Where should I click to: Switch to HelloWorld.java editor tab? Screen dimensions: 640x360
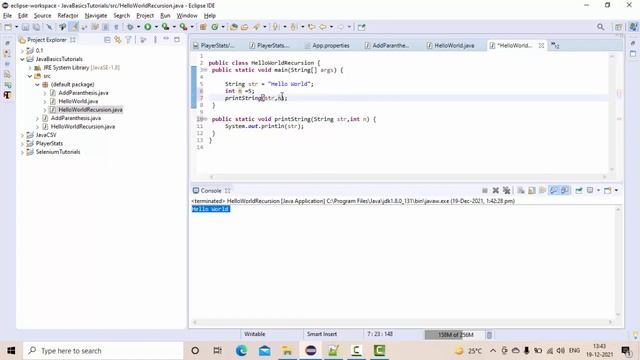tap(450, 45)
